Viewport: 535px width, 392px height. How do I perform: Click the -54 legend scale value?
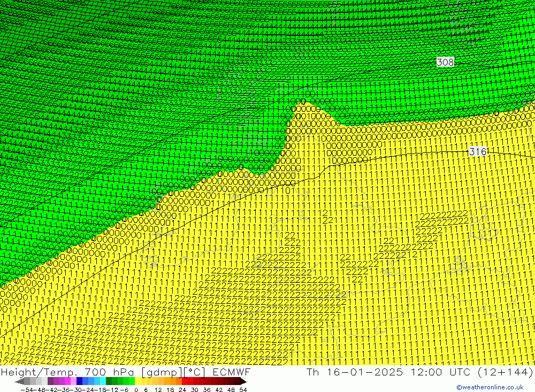26,390
